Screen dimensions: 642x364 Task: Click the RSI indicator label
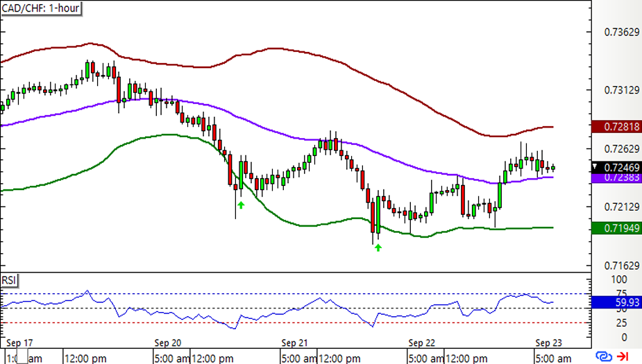9,281
